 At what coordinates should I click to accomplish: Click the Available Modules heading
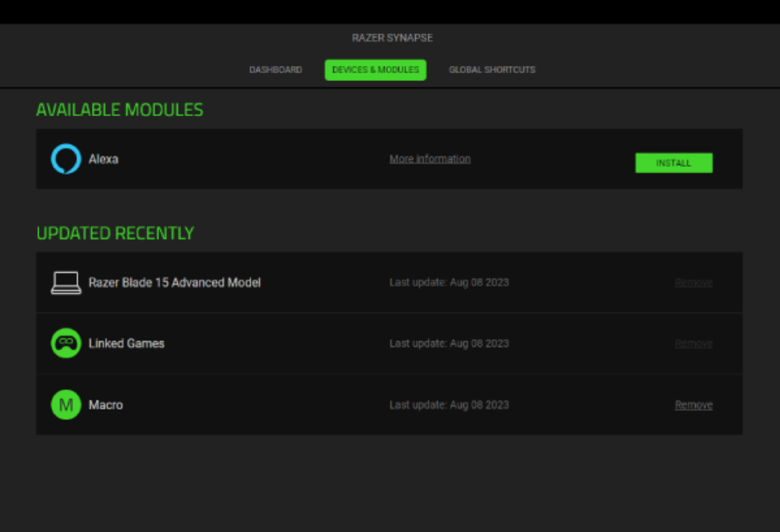pos(120,110)
